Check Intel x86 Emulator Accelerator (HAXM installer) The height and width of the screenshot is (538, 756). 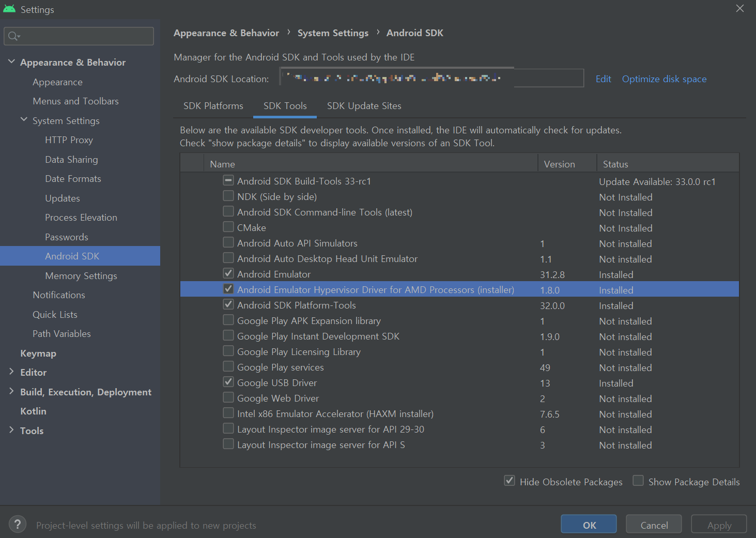[228, 413]
